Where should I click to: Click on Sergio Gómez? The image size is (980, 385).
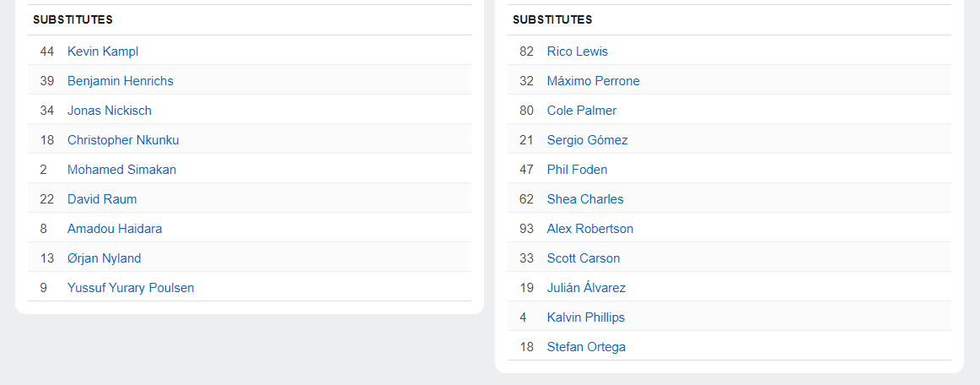(x=587, y=140)
